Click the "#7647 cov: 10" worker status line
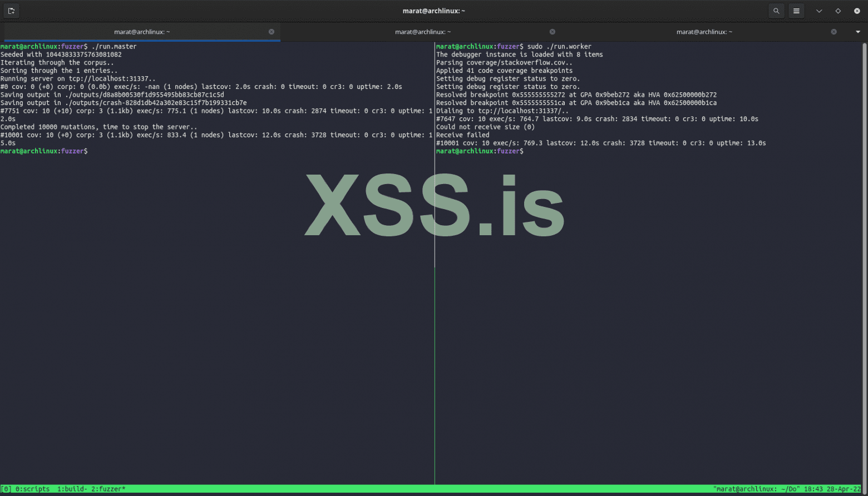 coord(598,119)
